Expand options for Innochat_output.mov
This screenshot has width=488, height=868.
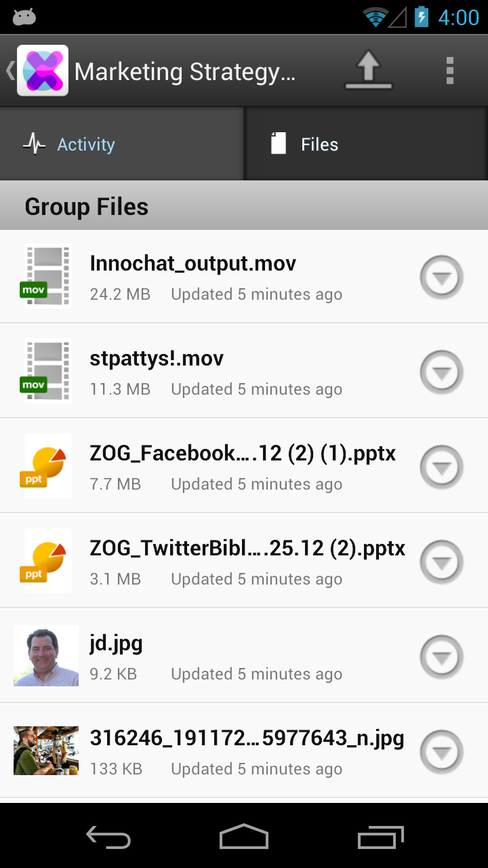(441, 277)
